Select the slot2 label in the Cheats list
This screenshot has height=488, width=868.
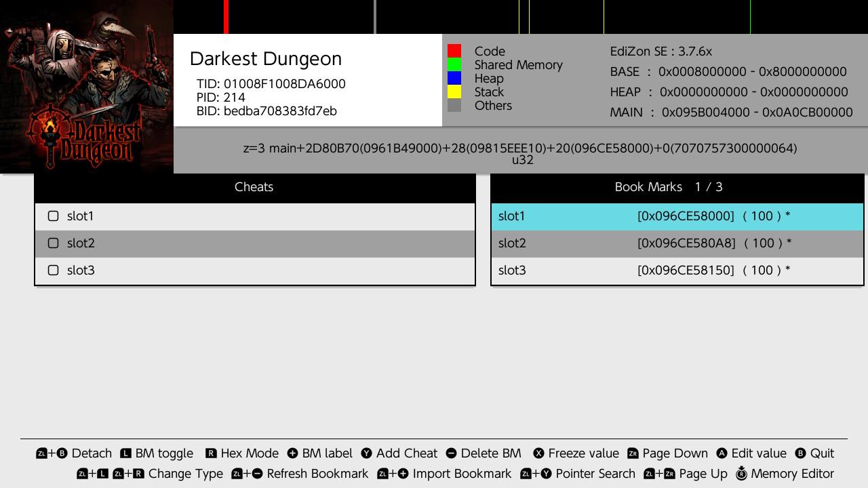(x=81, y=243)
